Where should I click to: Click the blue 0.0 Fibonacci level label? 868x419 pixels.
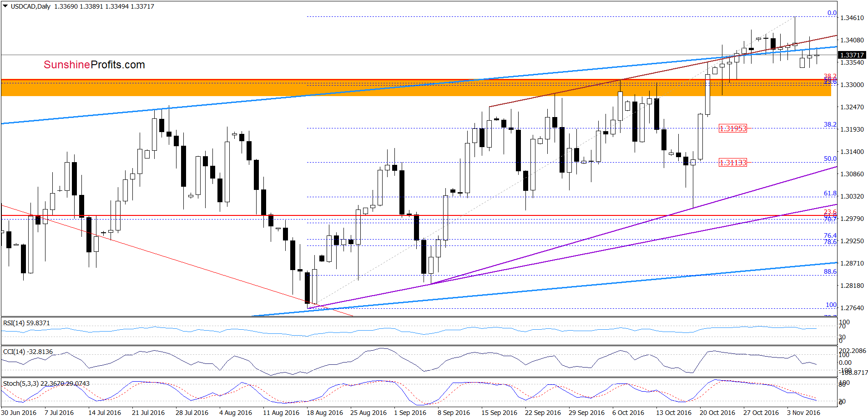point(832,13)
